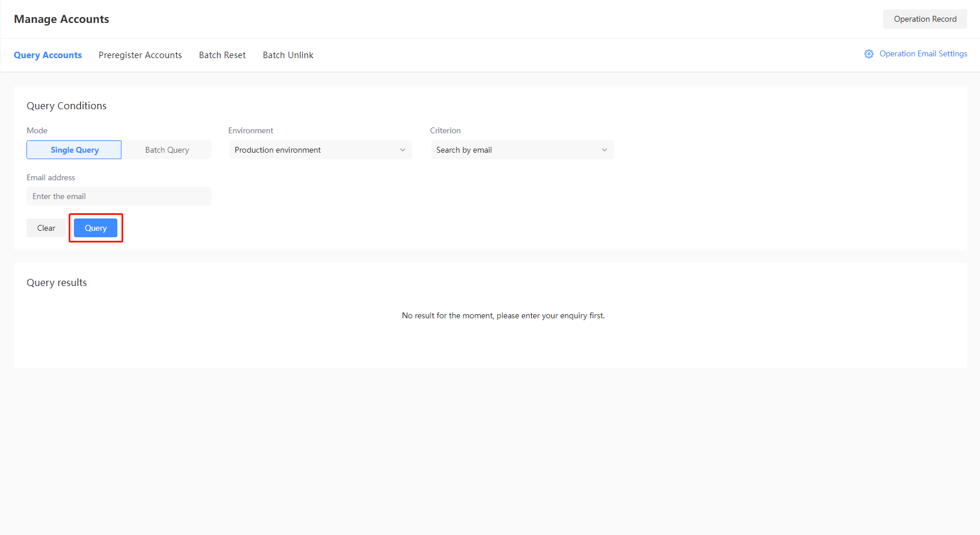
Task: Click the Operation Email Settings gear icon
Action: (869, 53)
